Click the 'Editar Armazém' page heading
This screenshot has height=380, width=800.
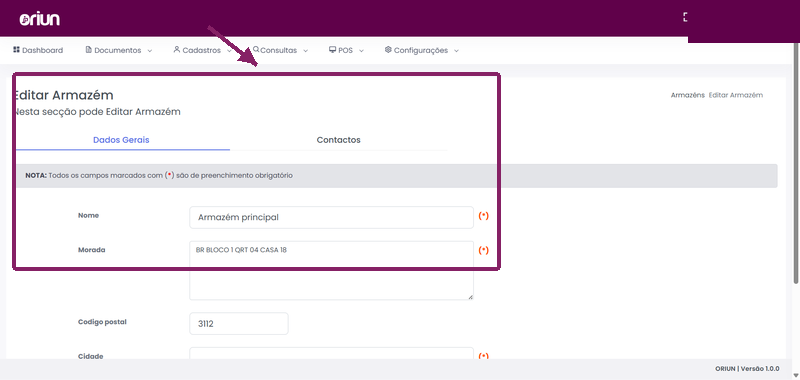[x=63, y=95]
